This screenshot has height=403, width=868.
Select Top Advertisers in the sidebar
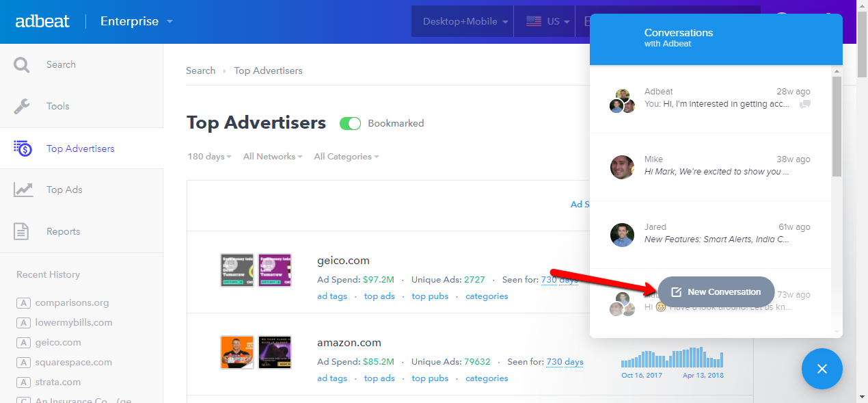click(81, 148)
